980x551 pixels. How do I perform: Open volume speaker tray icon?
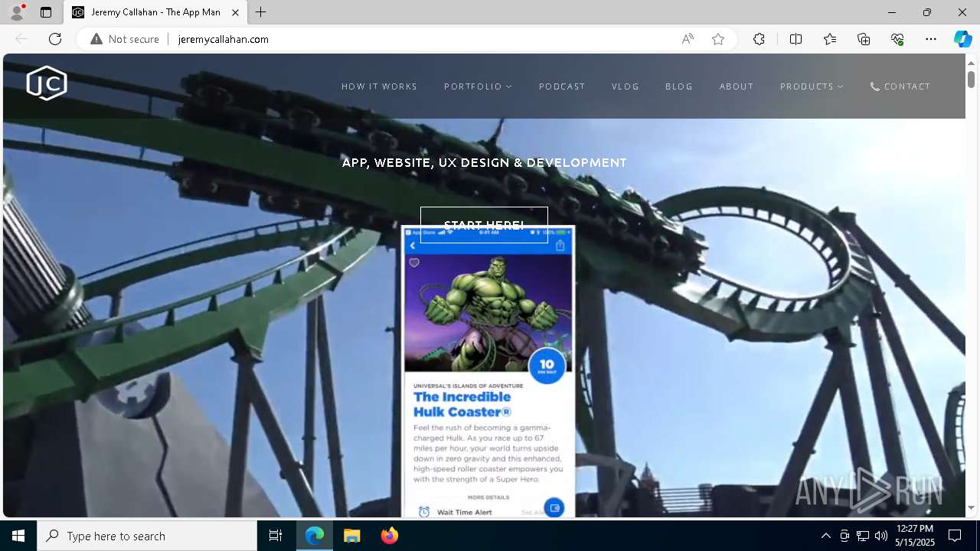[x=880, y=536]
